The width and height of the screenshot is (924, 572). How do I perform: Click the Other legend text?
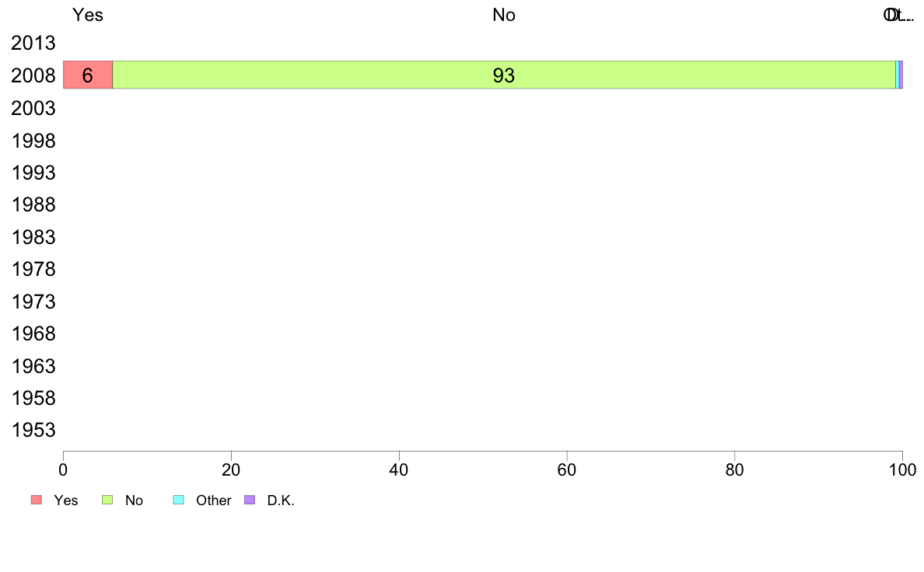click(213, 500)
